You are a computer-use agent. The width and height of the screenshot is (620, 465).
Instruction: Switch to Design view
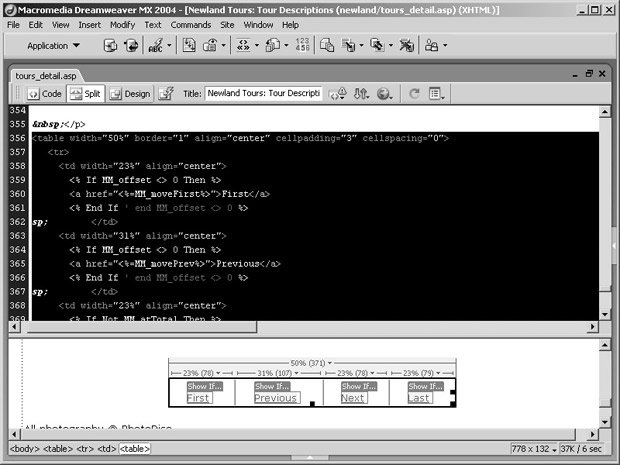[x=130, y=94]
